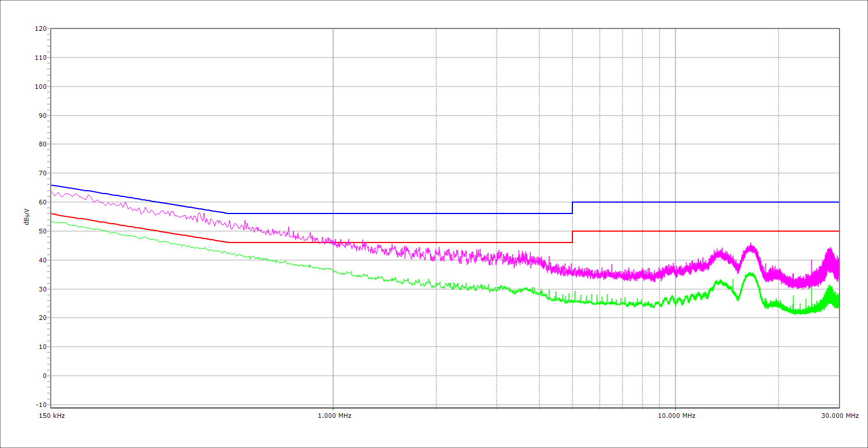The height and width of the screenshot is (448, 868).
Task: Select the 0 y-axis tick label
Action: [44, 376]
